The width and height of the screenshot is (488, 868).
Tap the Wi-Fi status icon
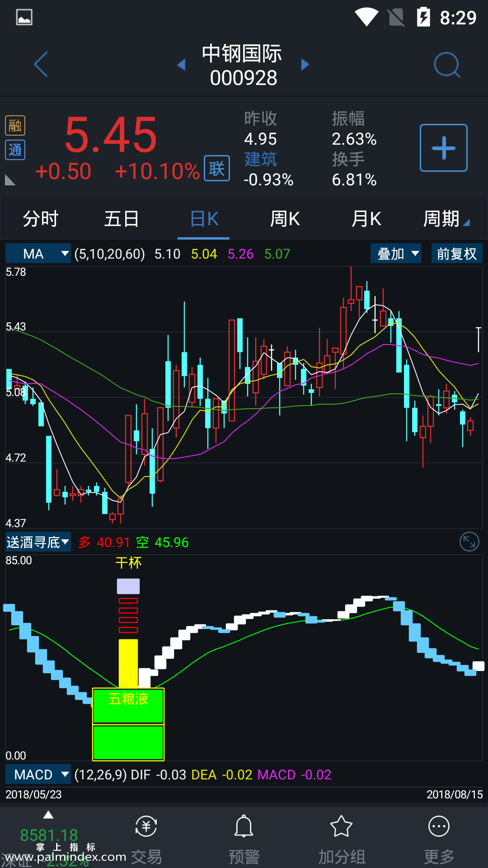coord(366,17)
